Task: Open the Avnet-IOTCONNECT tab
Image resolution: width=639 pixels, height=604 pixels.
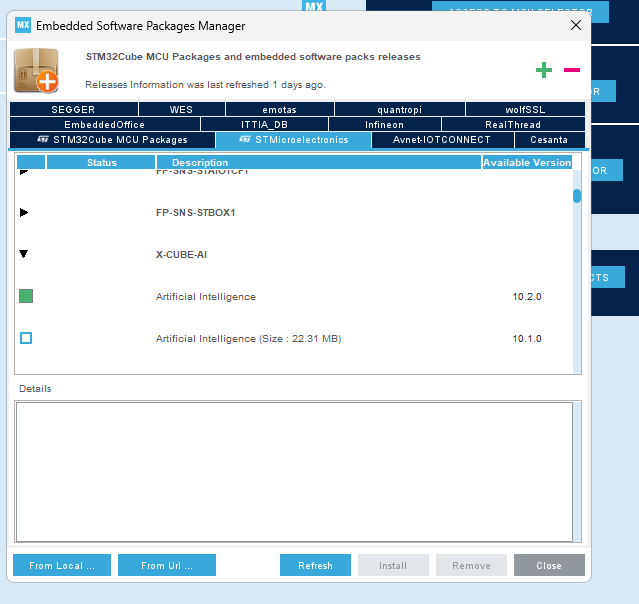Action: click(443, 140)
